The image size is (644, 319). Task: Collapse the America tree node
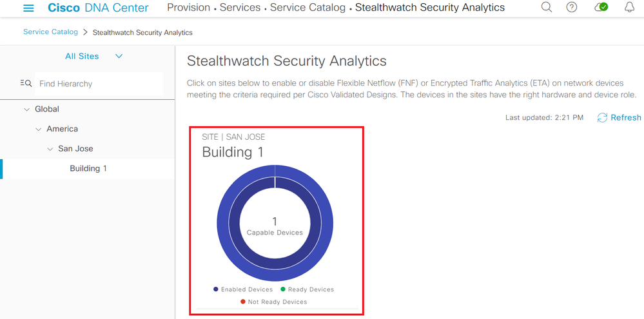coord(38,129)
